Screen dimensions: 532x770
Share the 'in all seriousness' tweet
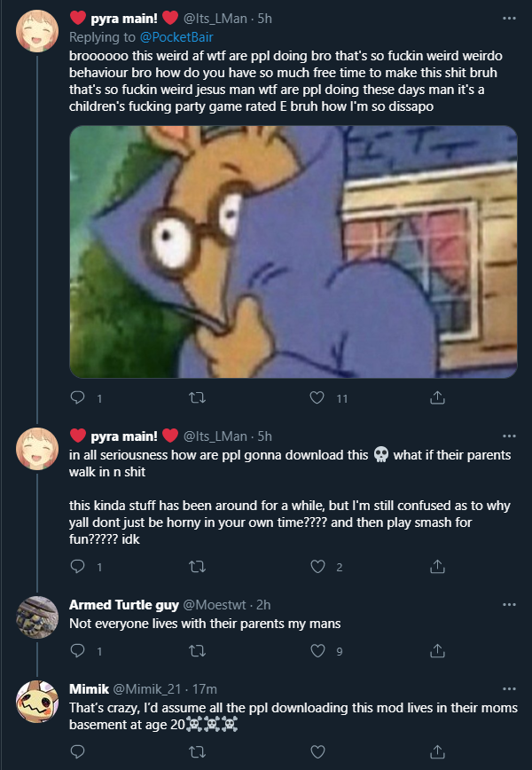click(x=437, y=567)
